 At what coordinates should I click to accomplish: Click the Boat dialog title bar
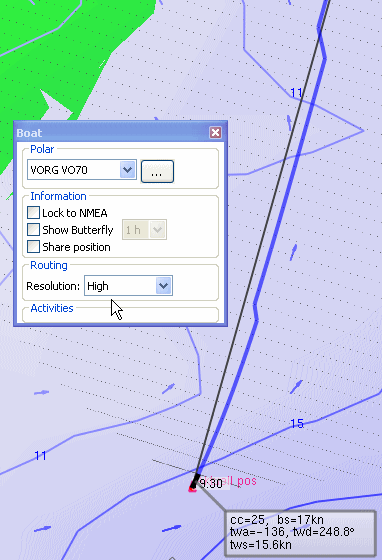[112, 133]
